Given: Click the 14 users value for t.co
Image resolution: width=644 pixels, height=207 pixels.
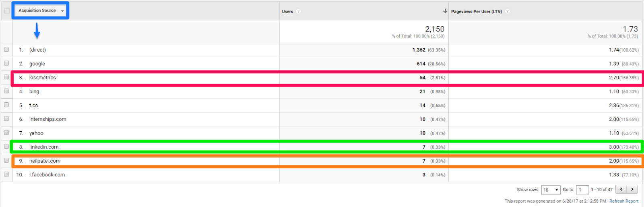Looking at the screenshot, I should click(422, 106).
